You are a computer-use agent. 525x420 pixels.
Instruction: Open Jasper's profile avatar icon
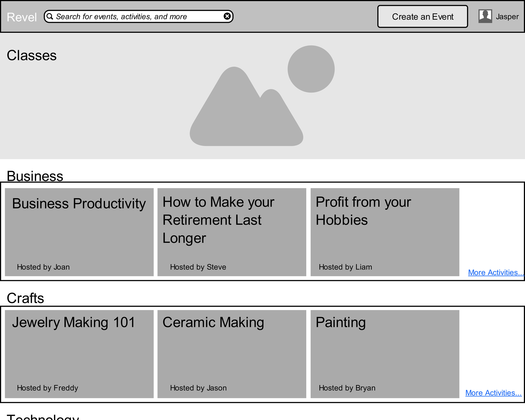(x=485, y=16)
